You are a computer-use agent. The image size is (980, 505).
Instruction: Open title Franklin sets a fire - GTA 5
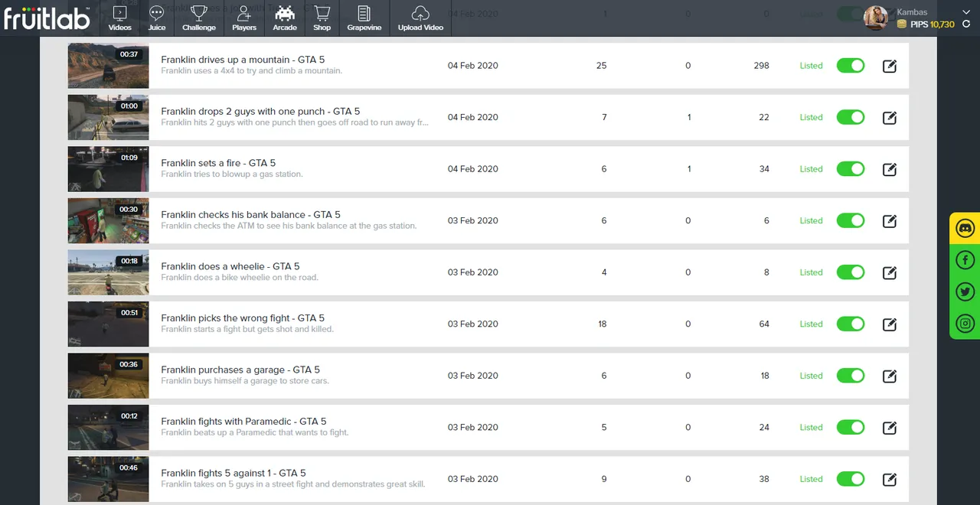click(x=218, y=163)
